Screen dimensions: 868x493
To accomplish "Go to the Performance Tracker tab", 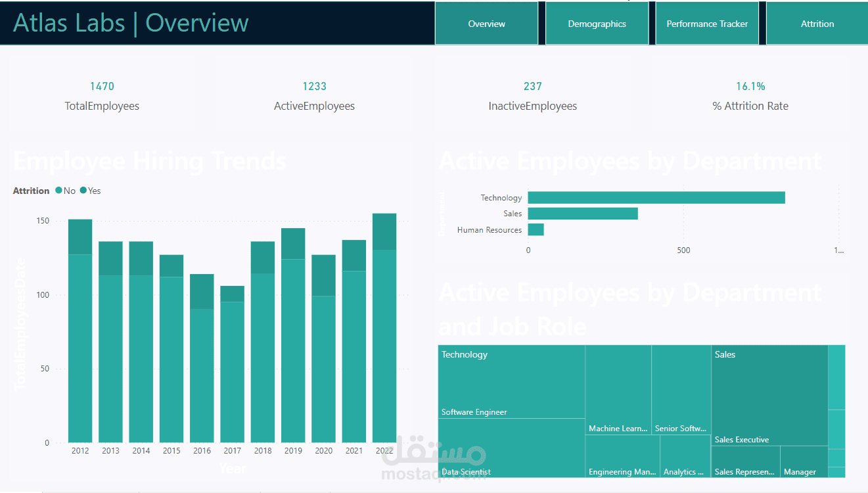I will (x=707, y=24).
